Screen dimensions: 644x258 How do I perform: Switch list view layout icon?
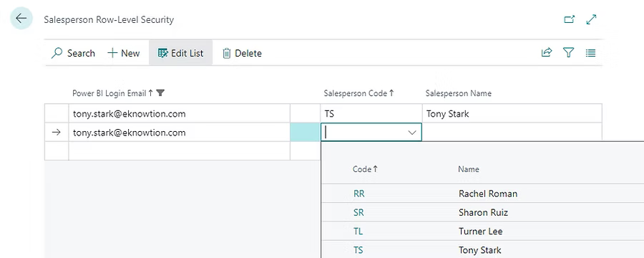[x=590, y=52]
